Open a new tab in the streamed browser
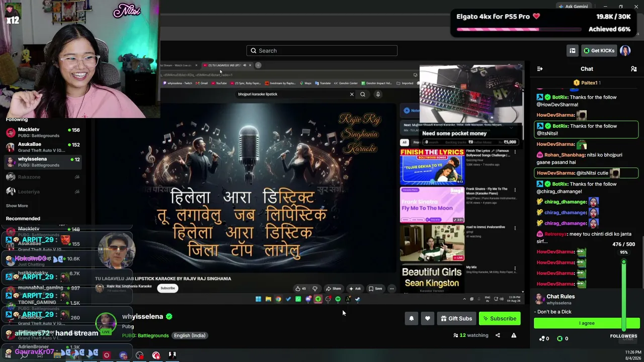This screenshot has height=362, width=644. pyautogui.click(x=258, y=65)
